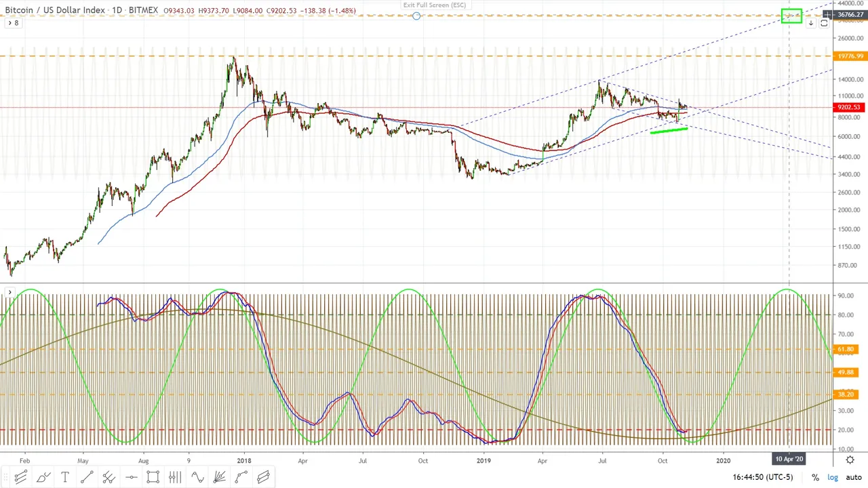
Task: Click the 9202.53 current price label
Action: coord(850,107)
